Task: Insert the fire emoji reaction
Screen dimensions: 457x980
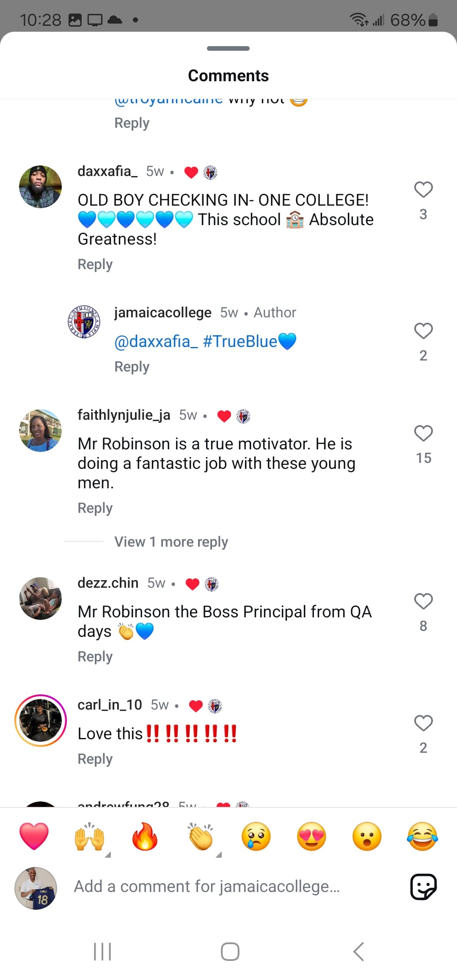Action: (x=145, y=837)
